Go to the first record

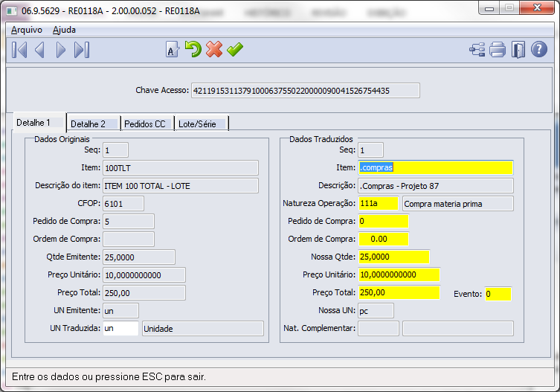click(x=19, y=50)
